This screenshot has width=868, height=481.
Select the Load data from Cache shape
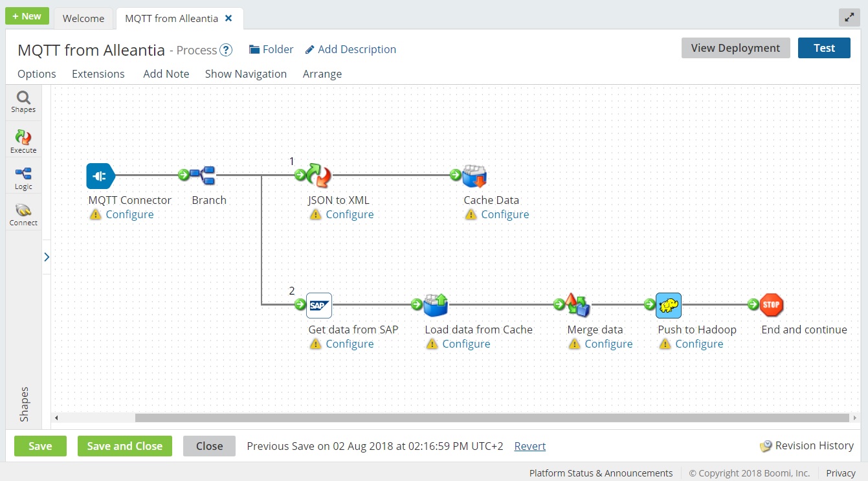point(436,304)
